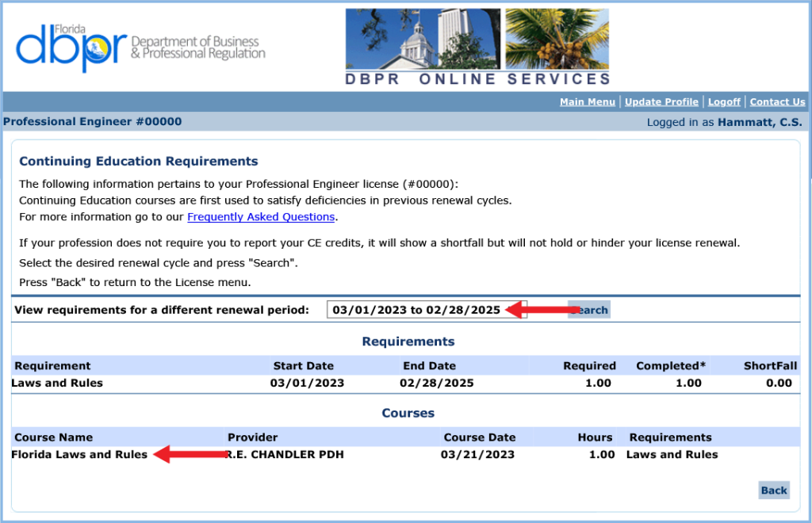
Task: Click the Professional Engineer #00000 license label
Action: tap(95, 121)
